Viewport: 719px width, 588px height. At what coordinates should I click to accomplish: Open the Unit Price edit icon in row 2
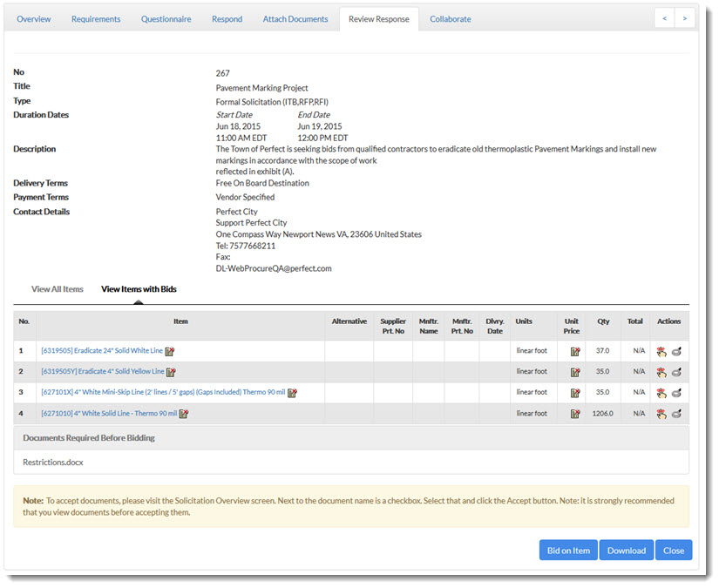click(575, 372)
